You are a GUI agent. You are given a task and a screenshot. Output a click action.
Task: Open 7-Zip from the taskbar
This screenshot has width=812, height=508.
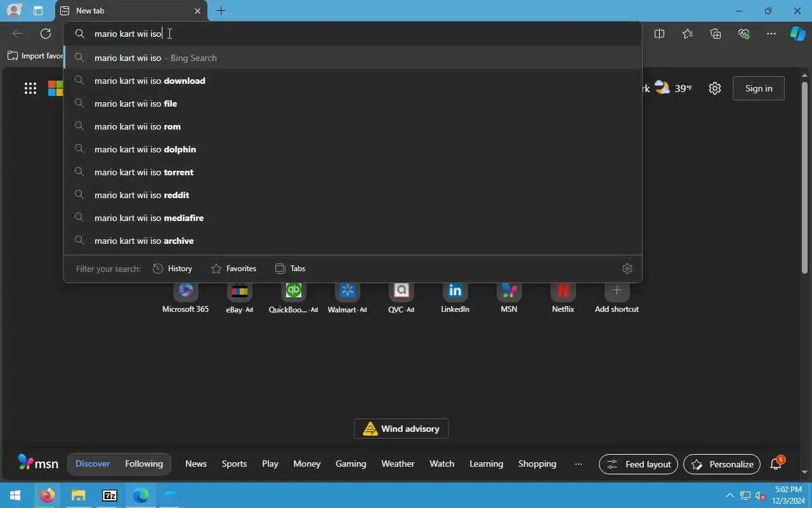tap(110, 495)
